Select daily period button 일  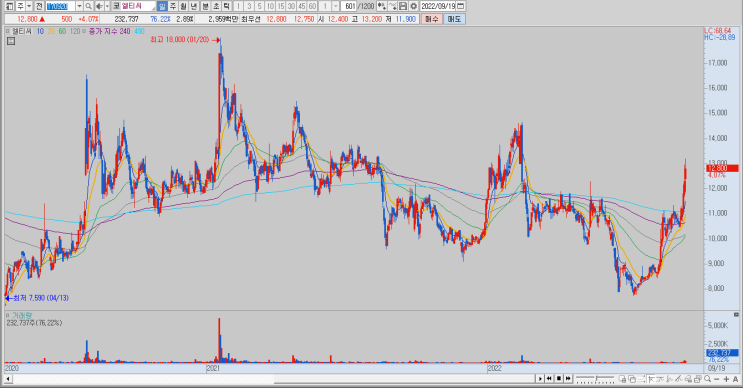pos(162,6)
